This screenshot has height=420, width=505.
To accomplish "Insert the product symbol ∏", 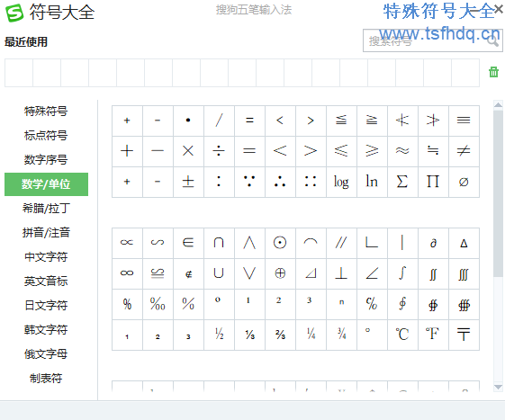I will (433, 182).
